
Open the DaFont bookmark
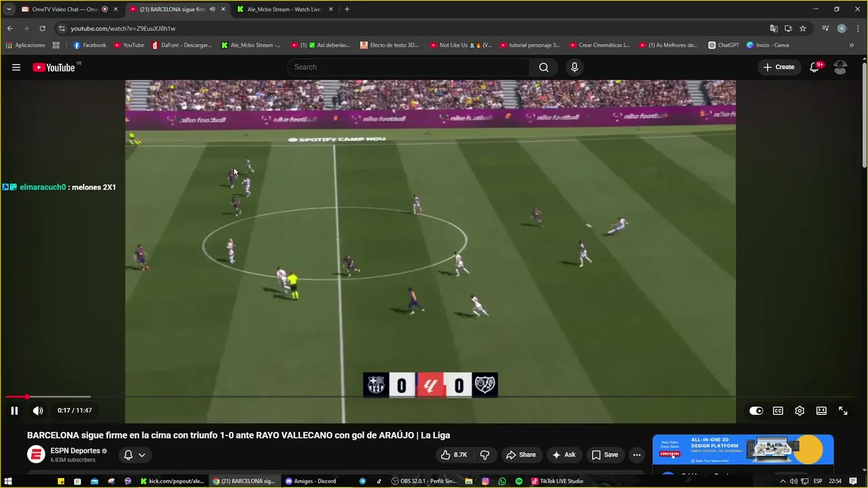click(x=182, y=45)
